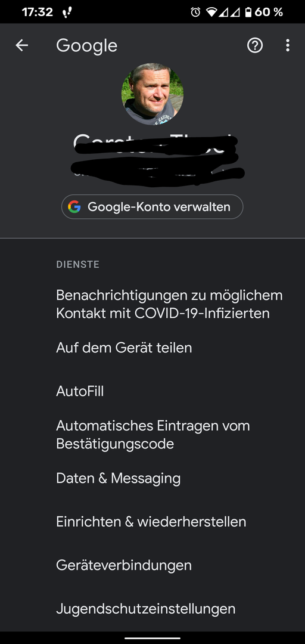Tap the Wi-Fi status bar icon
305x644 pixels.
point(211,13)
